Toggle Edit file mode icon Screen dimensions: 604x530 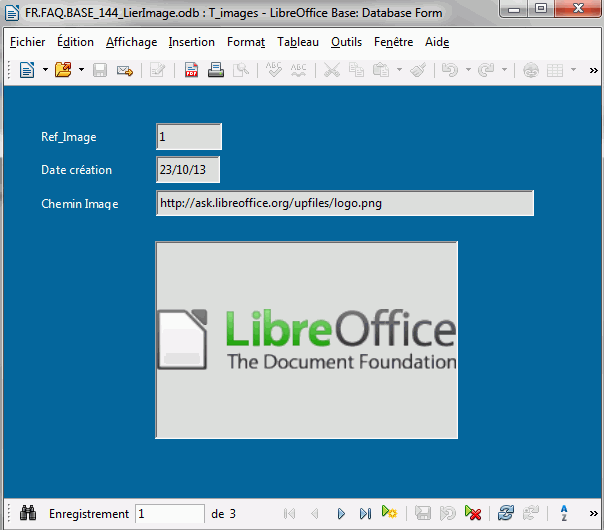point(158,70)
